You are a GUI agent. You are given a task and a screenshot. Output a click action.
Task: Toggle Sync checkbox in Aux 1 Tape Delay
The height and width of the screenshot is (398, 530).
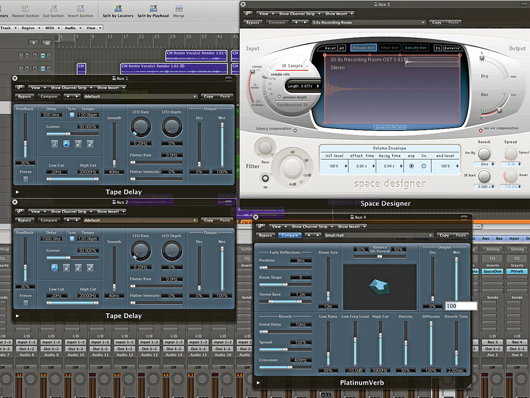(x=72, y=115)
